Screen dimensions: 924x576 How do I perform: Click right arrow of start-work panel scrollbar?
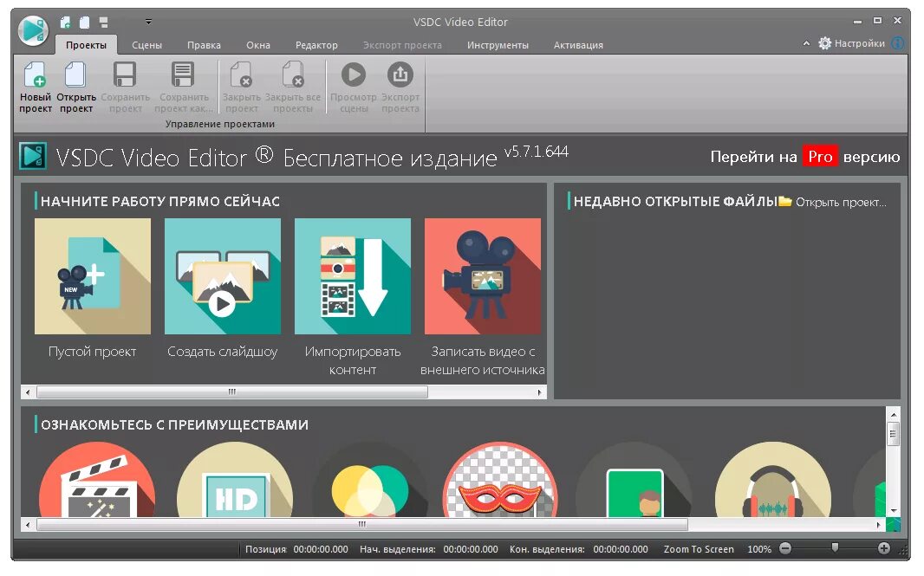click(x=539, y=392)
